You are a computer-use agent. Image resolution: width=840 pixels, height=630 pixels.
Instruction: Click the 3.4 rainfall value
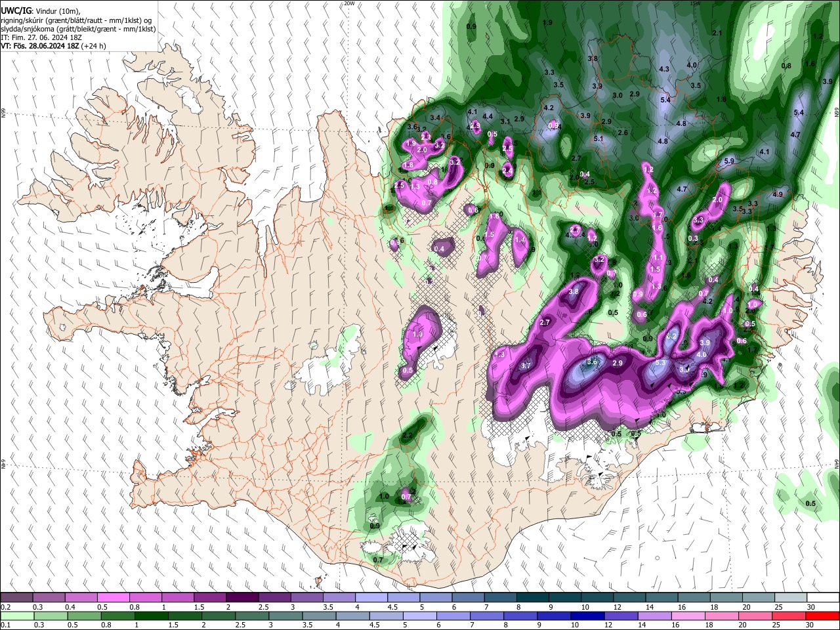point(434,118)
